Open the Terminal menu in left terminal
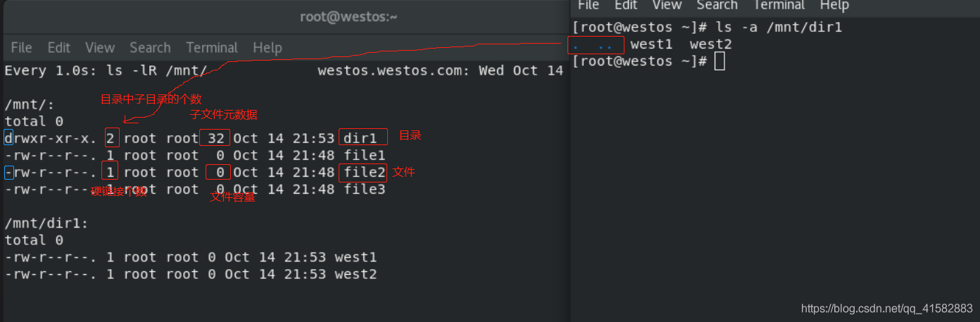Screen dimensions: 980x322 (212, 48)
